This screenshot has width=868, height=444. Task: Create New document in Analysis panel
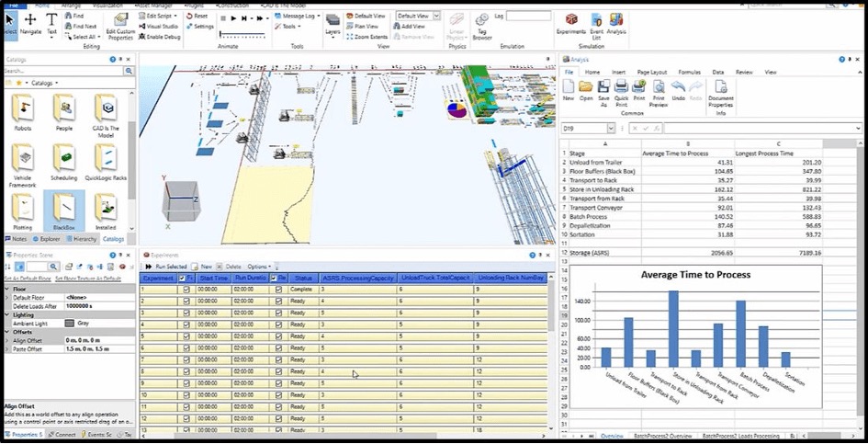click(569, 90)
